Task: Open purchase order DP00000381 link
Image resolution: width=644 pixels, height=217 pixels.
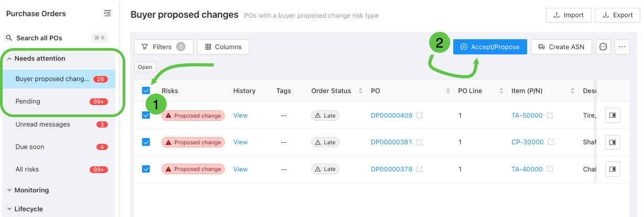Action: [391, 142]
